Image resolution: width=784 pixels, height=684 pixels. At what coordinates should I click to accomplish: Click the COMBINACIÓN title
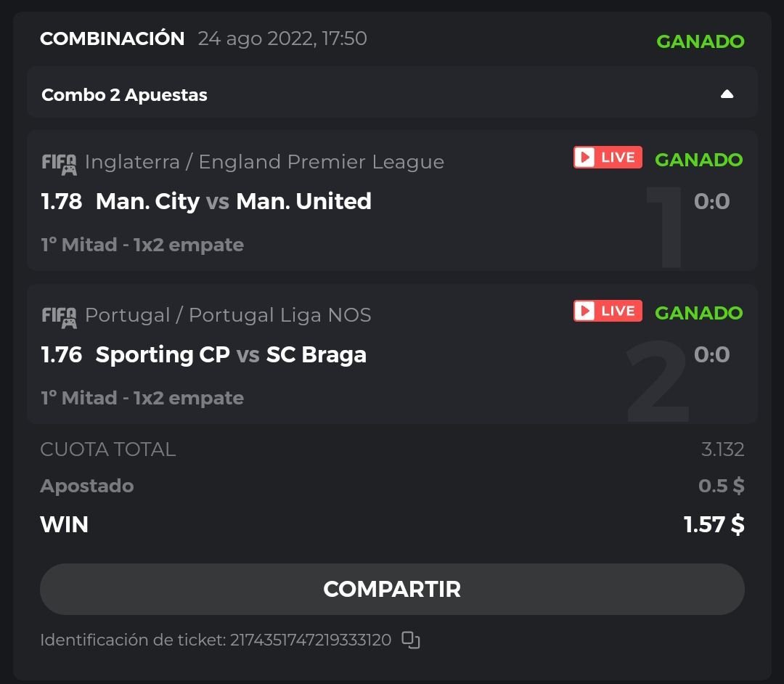point(113,38)
